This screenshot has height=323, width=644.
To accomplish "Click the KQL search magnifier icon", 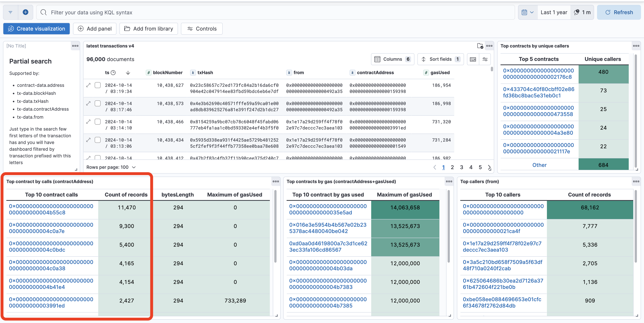I will 43,12.
